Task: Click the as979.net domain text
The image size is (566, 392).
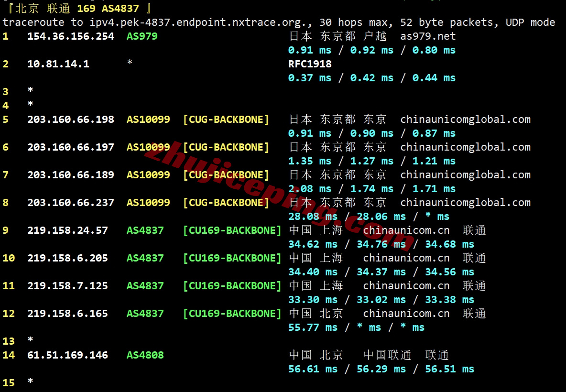Action: point(428,36)
